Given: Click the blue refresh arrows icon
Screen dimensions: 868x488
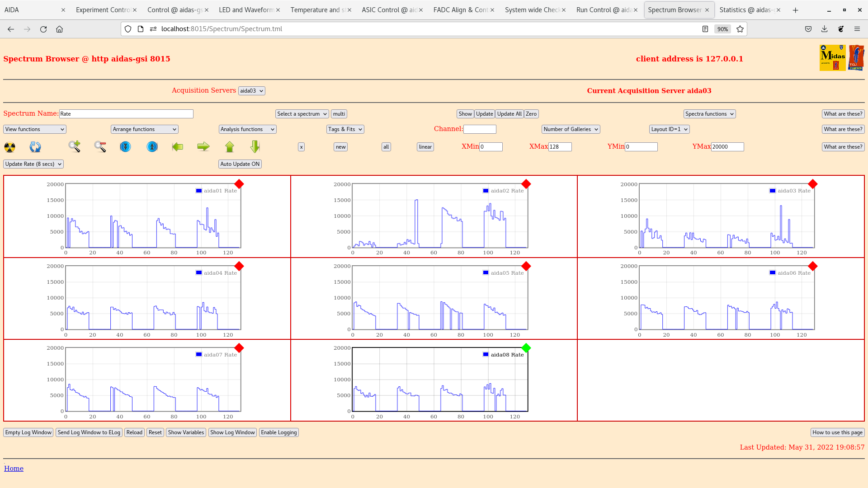Looking at the screenshot, I should pos(35,147).
